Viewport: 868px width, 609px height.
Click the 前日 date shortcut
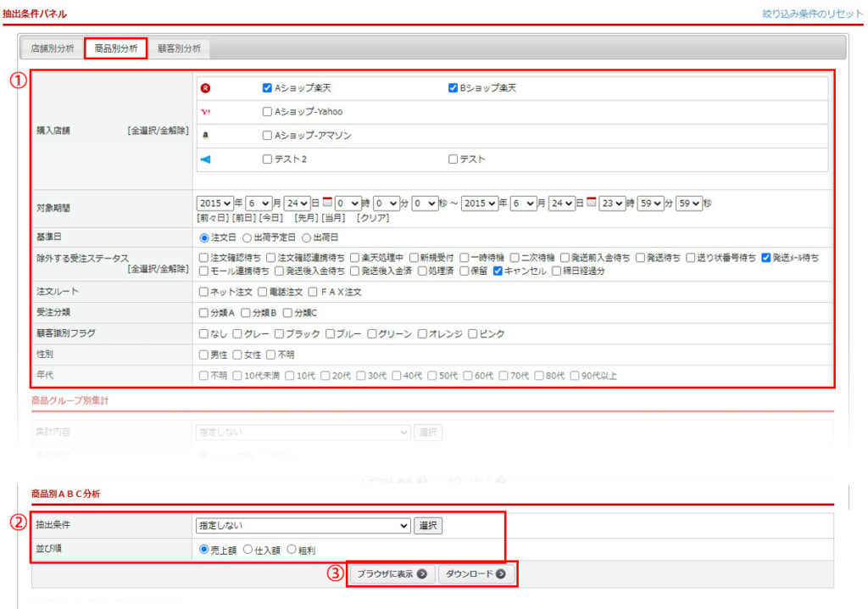[243, 218]
